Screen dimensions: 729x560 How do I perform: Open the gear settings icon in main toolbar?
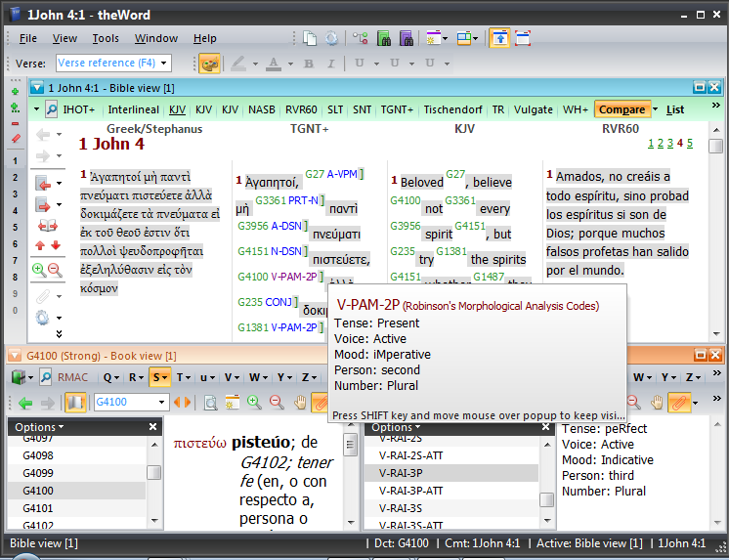331,38
